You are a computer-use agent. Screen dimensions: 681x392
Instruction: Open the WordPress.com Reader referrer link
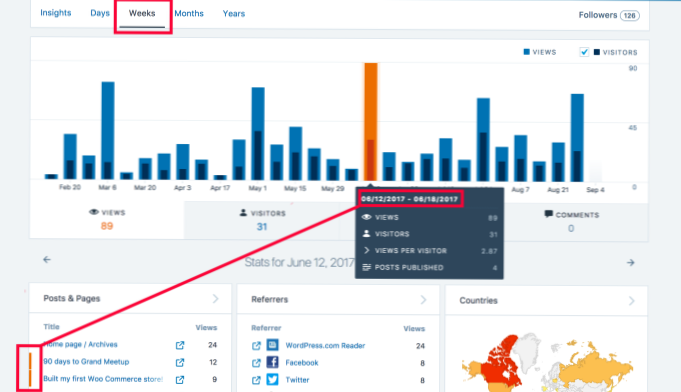click(x=325, y=346)
